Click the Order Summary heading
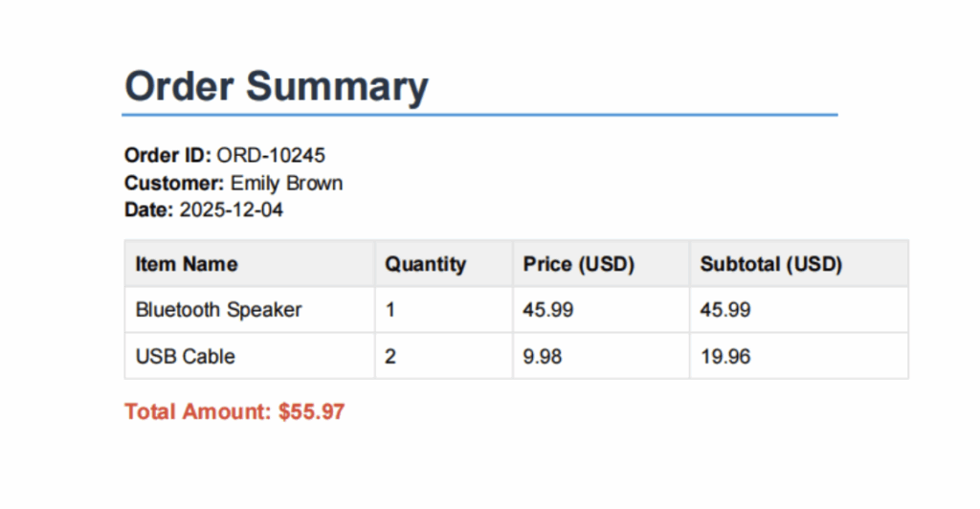This screenshot has height=509, width=980. point(276,87)
